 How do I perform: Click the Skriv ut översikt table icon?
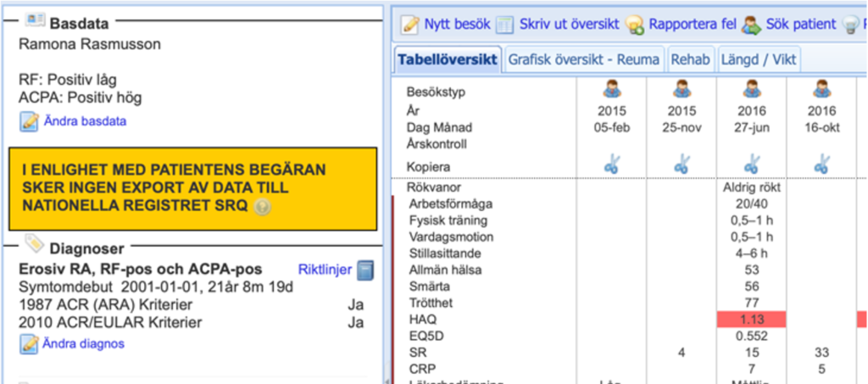[505, 25]
